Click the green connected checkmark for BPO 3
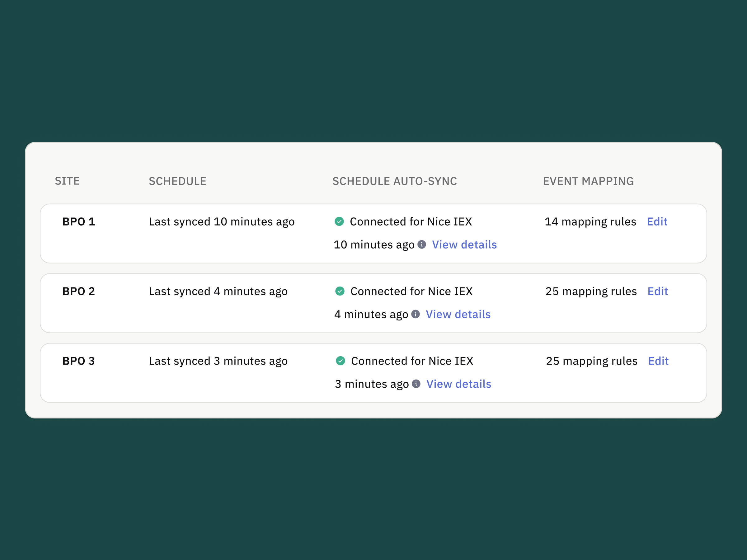This screenshot has width=747, height=560. point(341,361)
